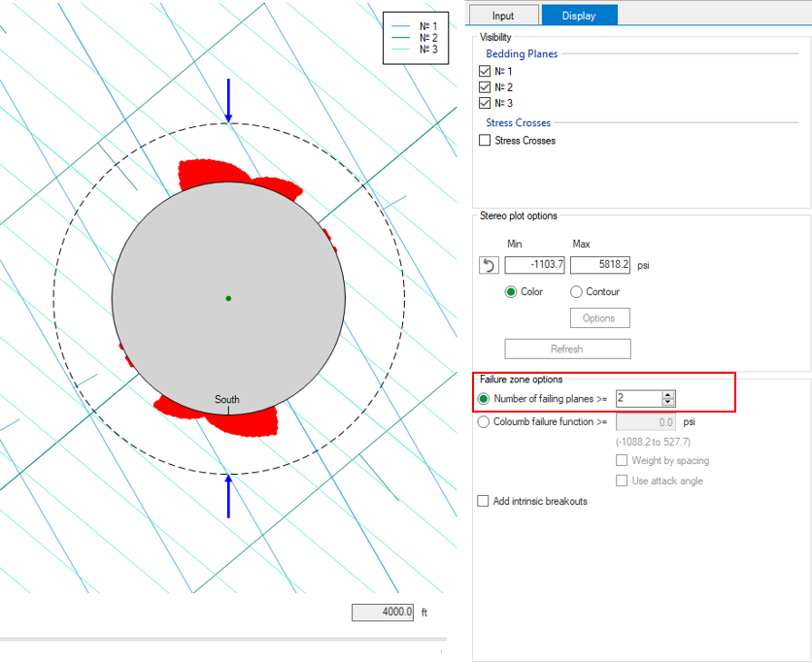This screenshot has width=812, height=663.
Task: Click the South label marker on borehole
Action: point(227,400)
